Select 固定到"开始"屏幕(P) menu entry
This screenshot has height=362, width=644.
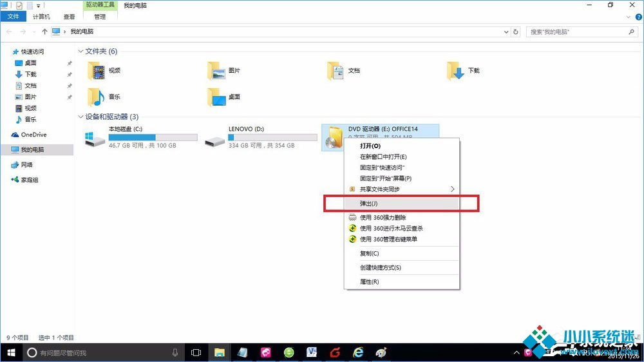(401, 178)
